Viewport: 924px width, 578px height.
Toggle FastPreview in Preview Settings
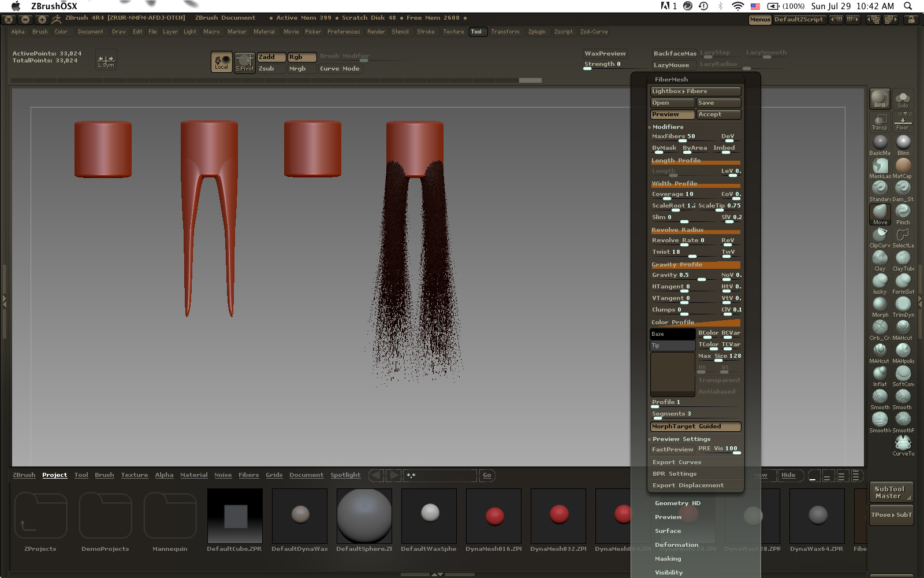point(673,450)
